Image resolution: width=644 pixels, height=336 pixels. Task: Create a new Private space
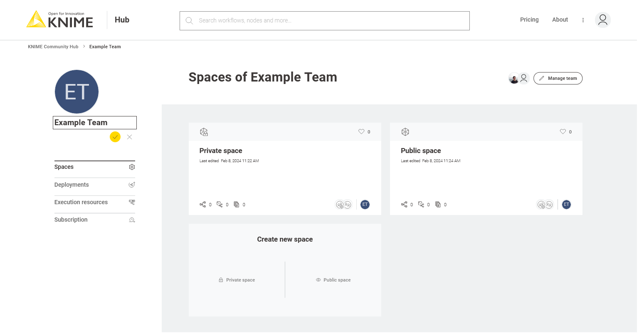tap(237, 280)
